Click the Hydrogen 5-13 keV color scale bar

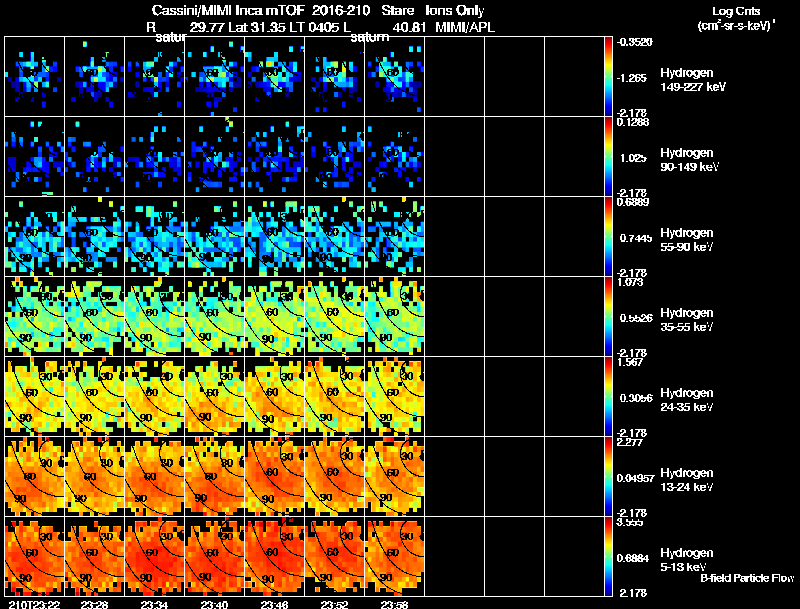pos(608,557)
